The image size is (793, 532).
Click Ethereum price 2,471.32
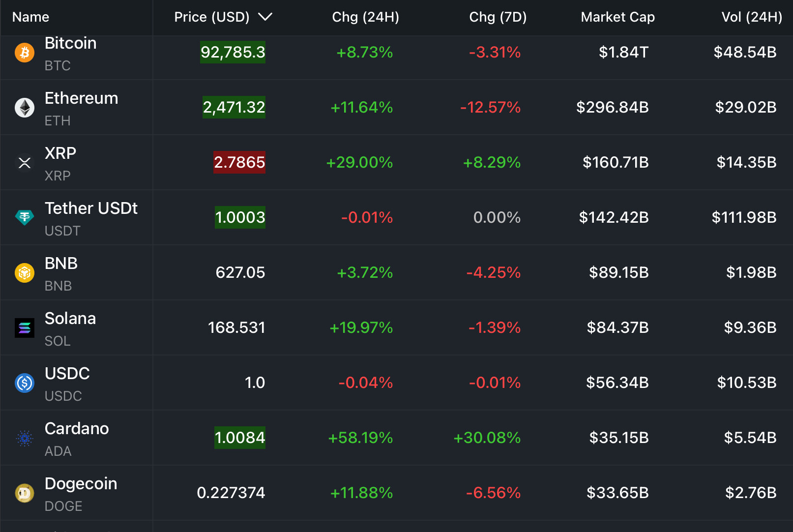click(x=234, y=107)
